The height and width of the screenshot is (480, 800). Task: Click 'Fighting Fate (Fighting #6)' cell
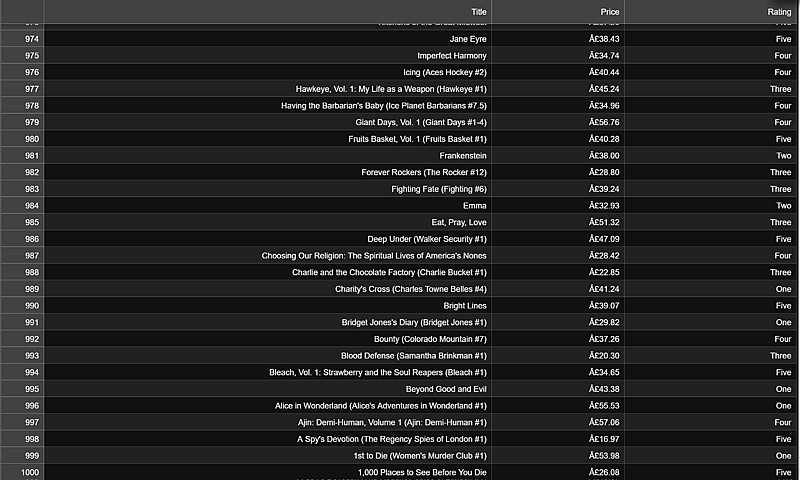pyautogui.click(x=267, y=189)
